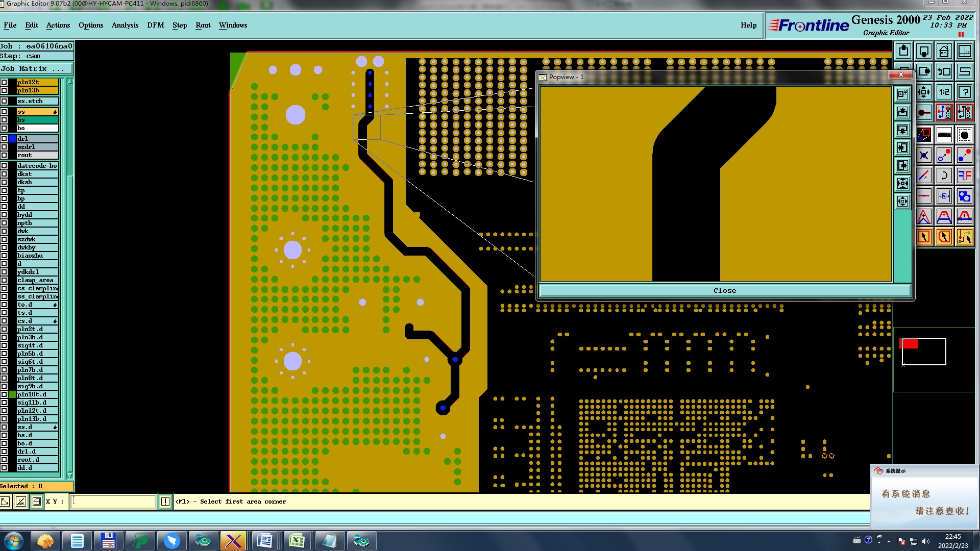Toggle checkbox for drl layer
The width and height of the screenshot is (980, 551).
pos(4,139)
